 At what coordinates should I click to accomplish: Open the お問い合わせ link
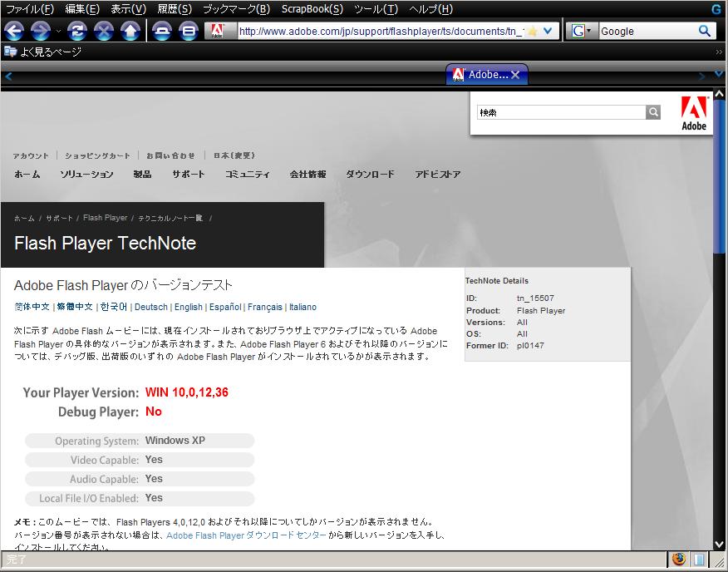[x=171, y=155]
